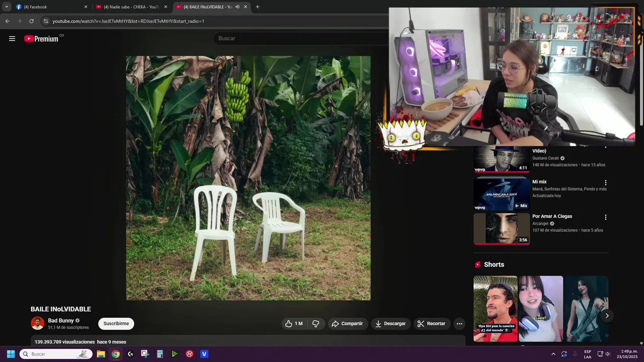Open the blue V app on taskbar

pyautogui.click(x=204, y=354)
